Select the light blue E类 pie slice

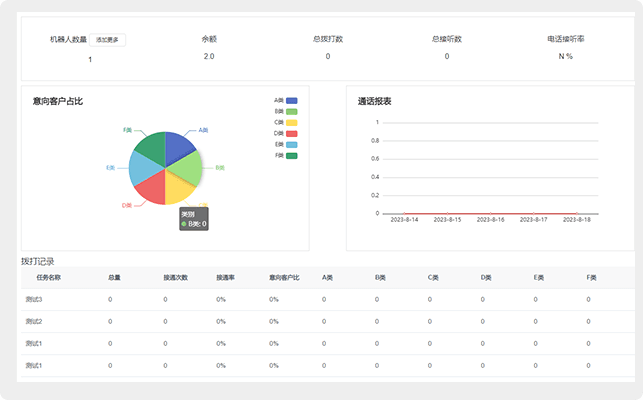[x=142, y=168]
